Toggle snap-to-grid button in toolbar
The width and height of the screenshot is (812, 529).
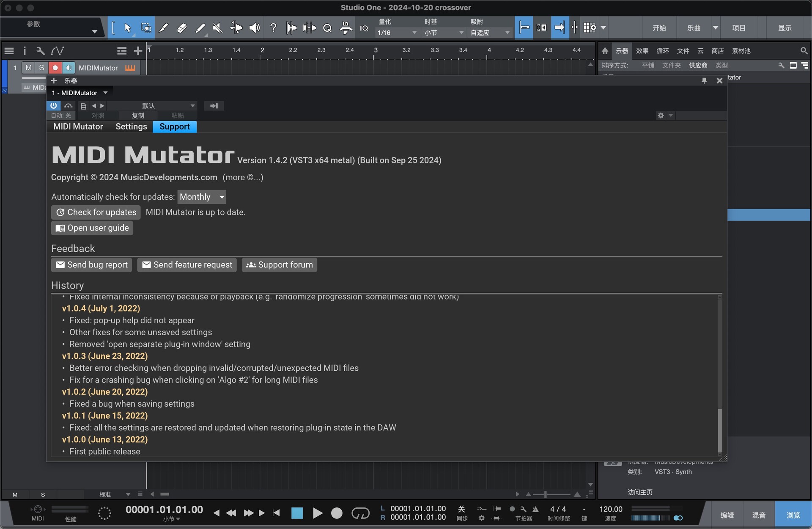[524, 28]
